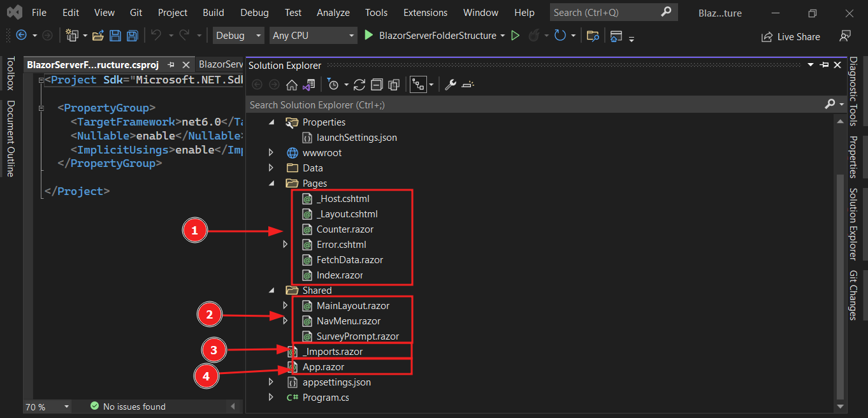
Task: Click the Pending Changes Filter clock icon
Action: [x=333, y=85]
